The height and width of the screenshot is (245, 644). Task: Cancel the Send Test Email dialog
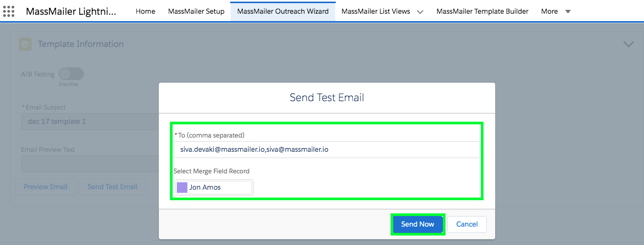(467, 224)
